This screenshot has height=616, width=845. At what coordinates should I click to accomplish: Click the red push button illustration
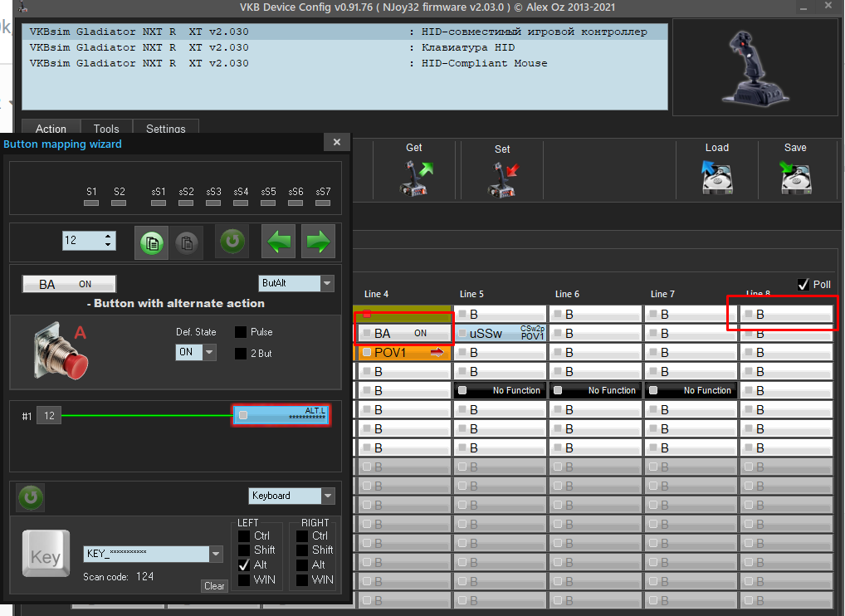(x=61, y=351)
